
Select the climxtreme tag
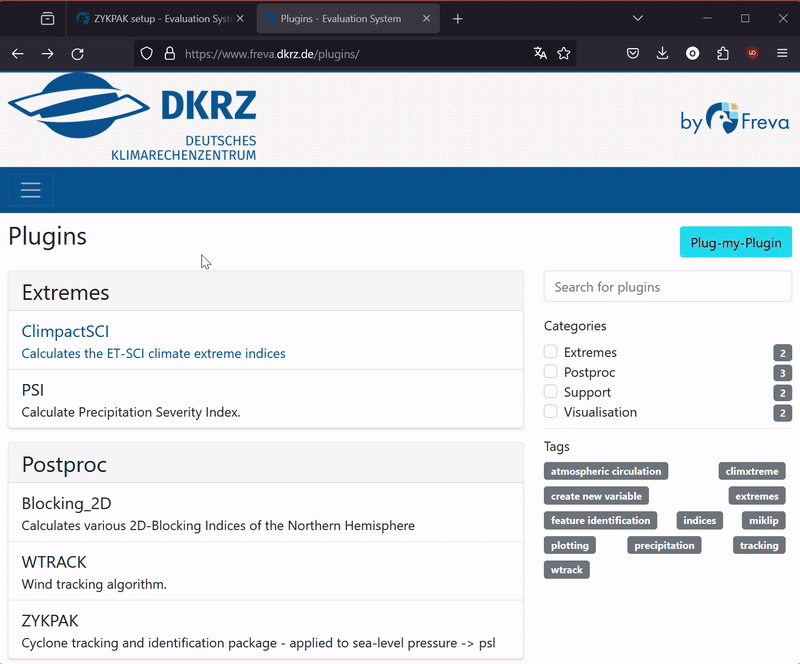point(752,471)
